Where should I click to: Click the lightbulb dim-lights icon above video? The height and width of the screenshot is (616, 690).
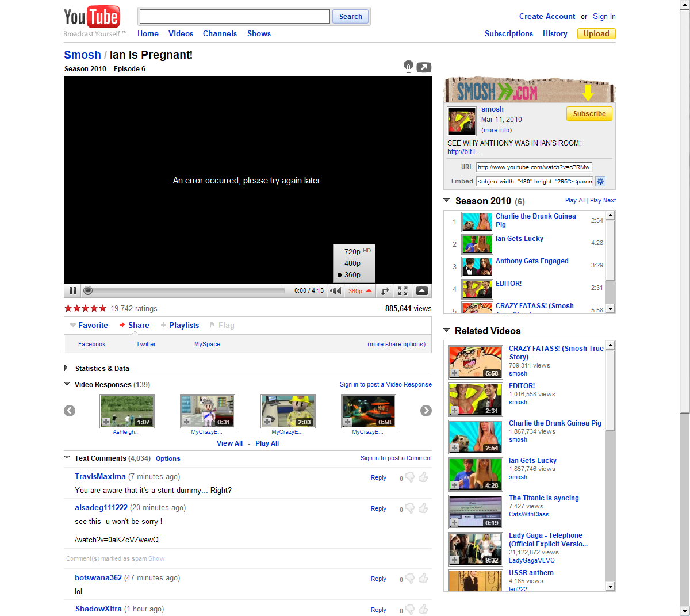coord(408,67)
